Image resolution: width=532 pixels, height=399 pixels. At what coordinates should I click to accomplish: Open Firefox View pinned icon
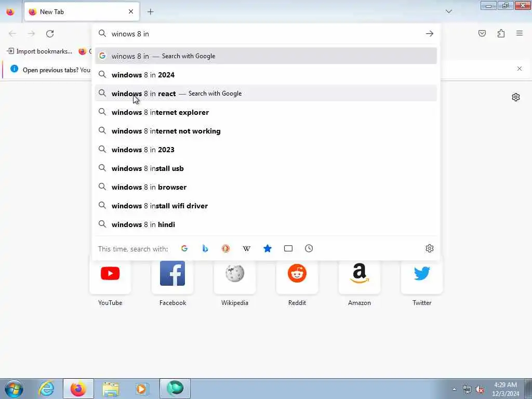pos(10,12)
